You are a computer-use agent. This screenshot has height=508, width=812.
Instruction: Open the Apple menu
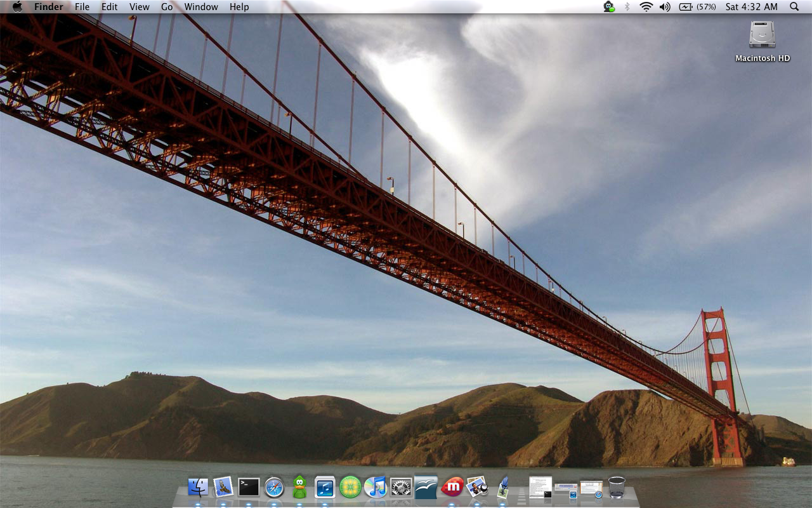coord(17,6)
